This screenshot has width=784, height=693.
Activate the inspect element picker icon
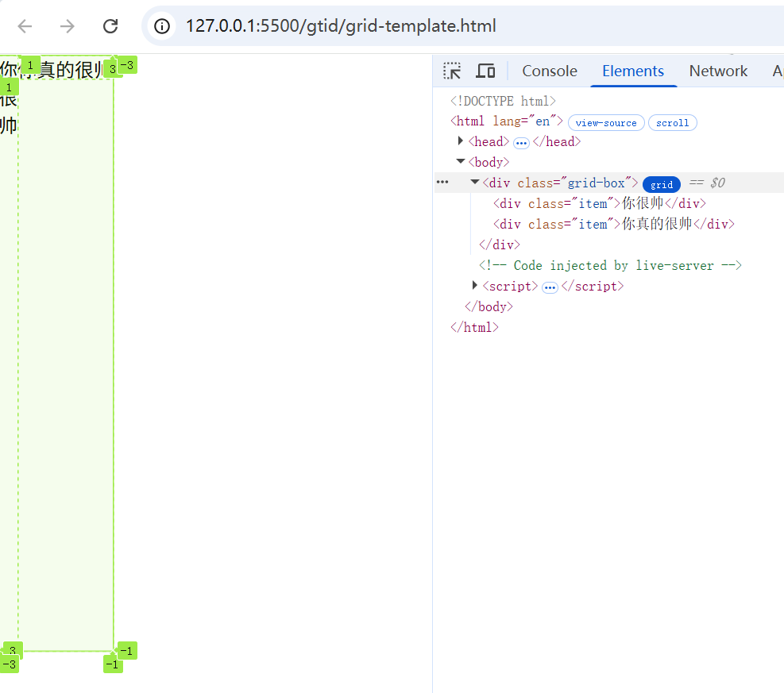pos(452,71)
